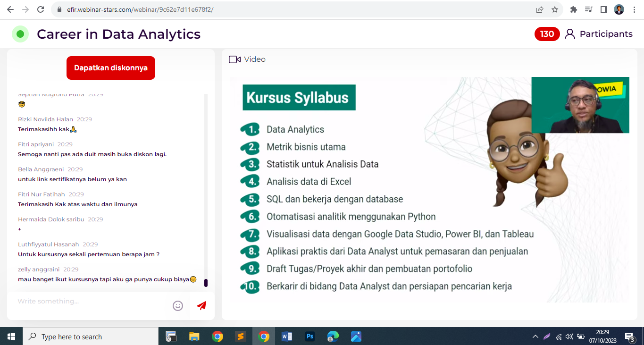Open Sublime Text from taskbar
Image resolution: width=644 pixels, height=345 pixels.
pyautogui.click(x=241, y=337)
